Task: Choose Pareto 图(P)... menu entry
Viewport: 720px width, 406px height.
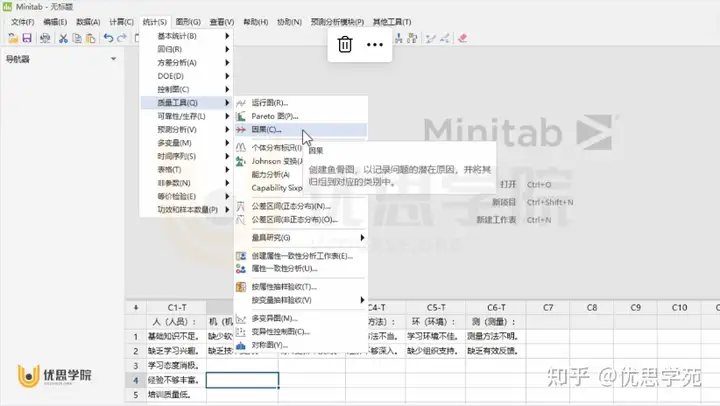Action: click(301, 116)
